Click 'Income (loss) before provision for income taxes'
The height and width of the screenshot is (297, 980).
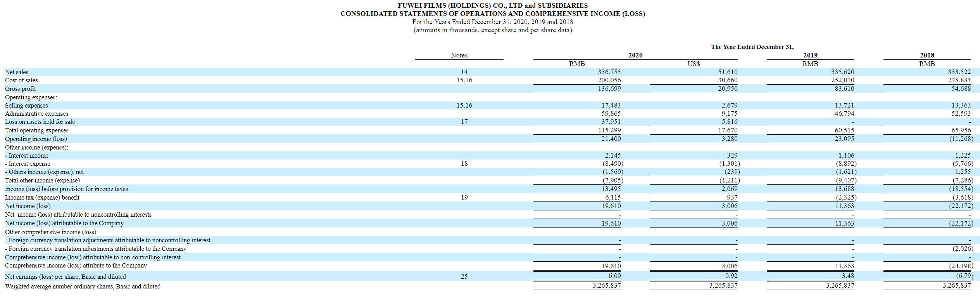point(66,189)
